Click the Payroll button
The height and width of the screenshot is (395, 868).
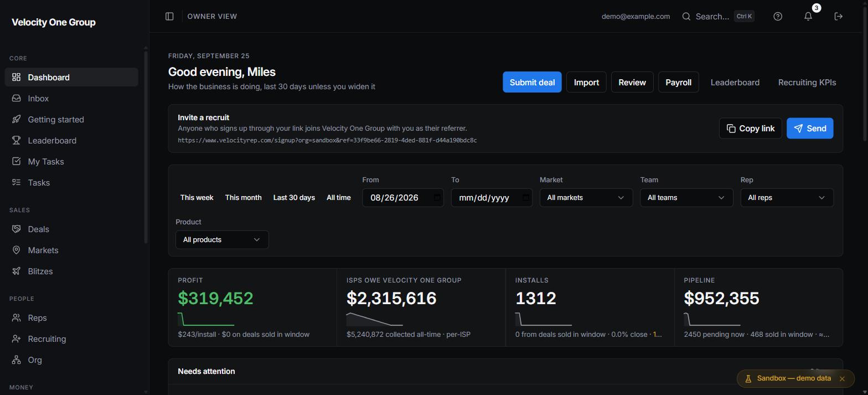pos(678,83)
